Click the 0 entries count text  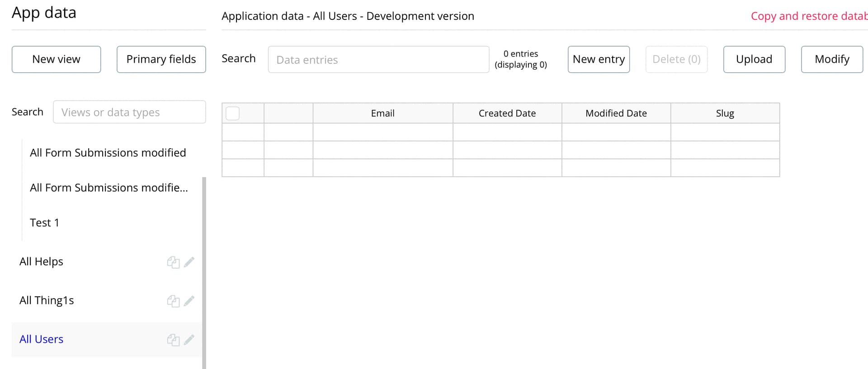point(521,54)
